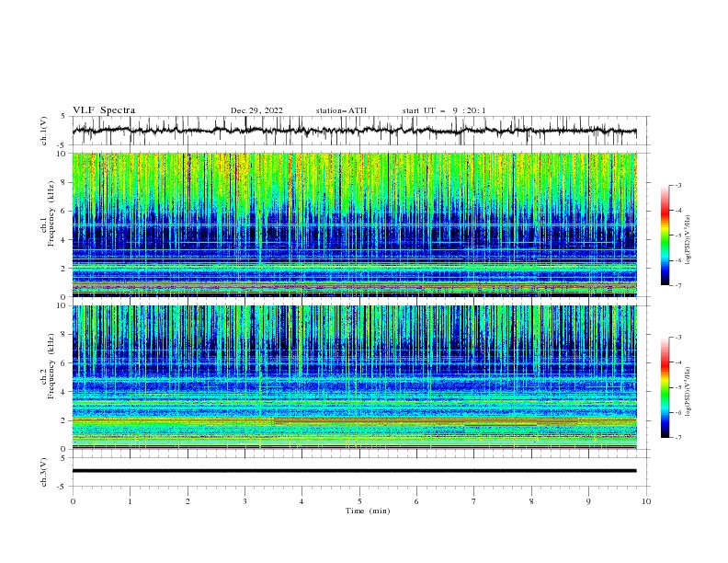Click the ch.3 flat black trace
Image resolution: width=728 pixels, height=563 pixels.
click(x=354, y=471)
